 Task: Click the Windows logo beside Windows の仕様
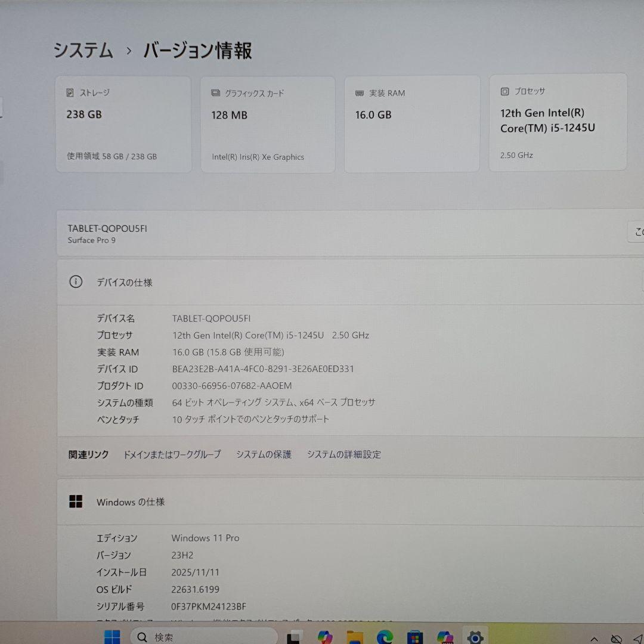[76, 501]
